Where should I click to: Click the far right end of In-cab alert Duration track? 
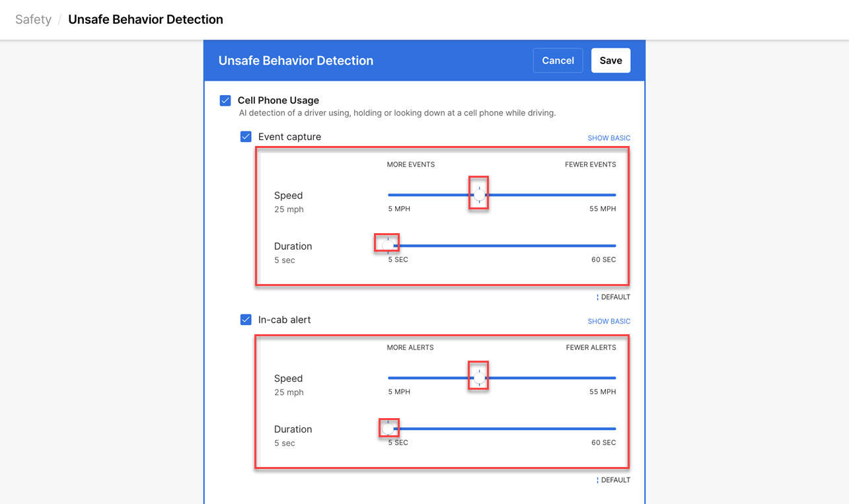click(614, 429)
